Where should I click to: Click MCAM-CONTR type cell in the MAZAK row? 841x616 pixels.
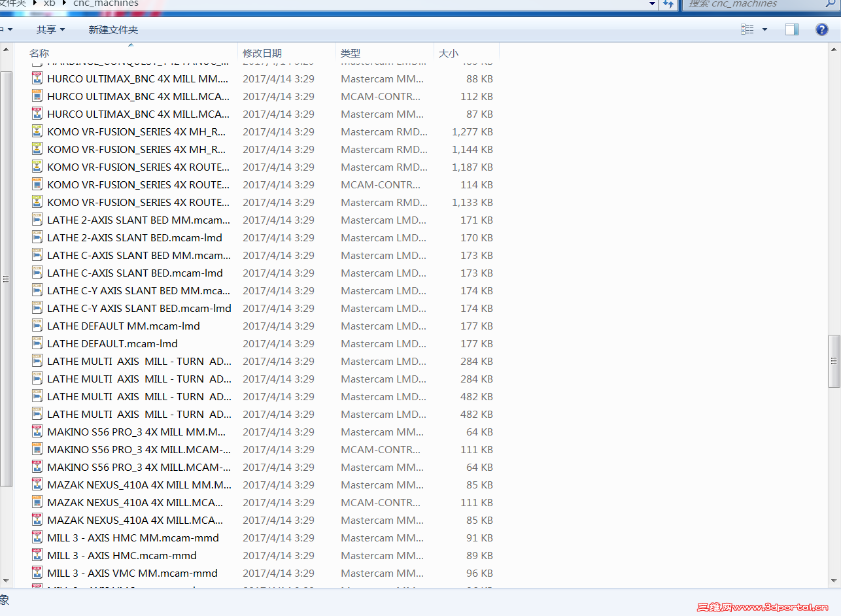click(x=381, y=502)
